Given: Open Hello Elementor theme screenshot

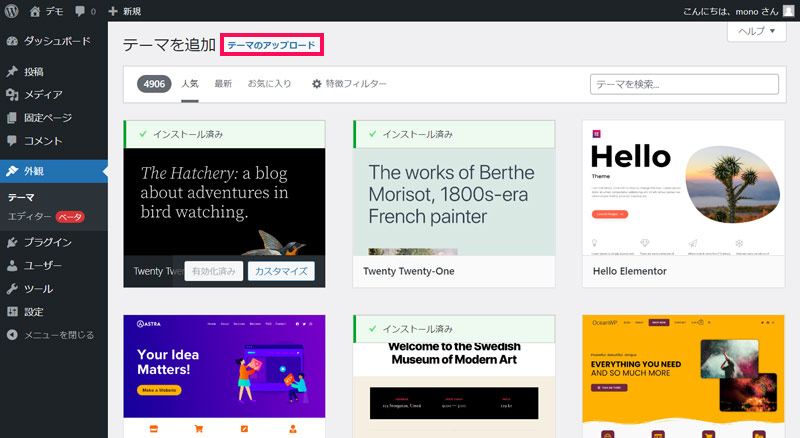Looking at the screenshot, I should click(x=684, y=188).
